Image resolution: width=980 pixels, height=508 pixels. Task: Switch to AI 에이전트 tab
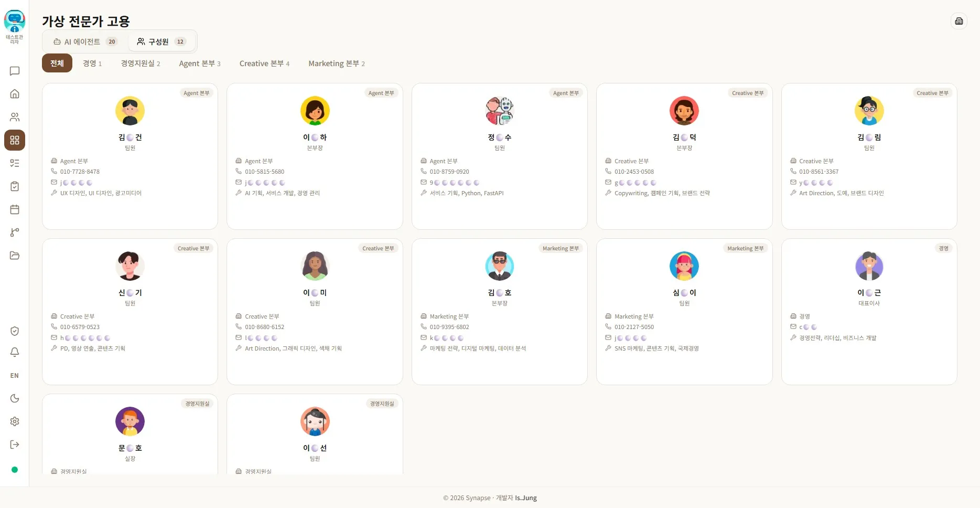coord(85,41)
